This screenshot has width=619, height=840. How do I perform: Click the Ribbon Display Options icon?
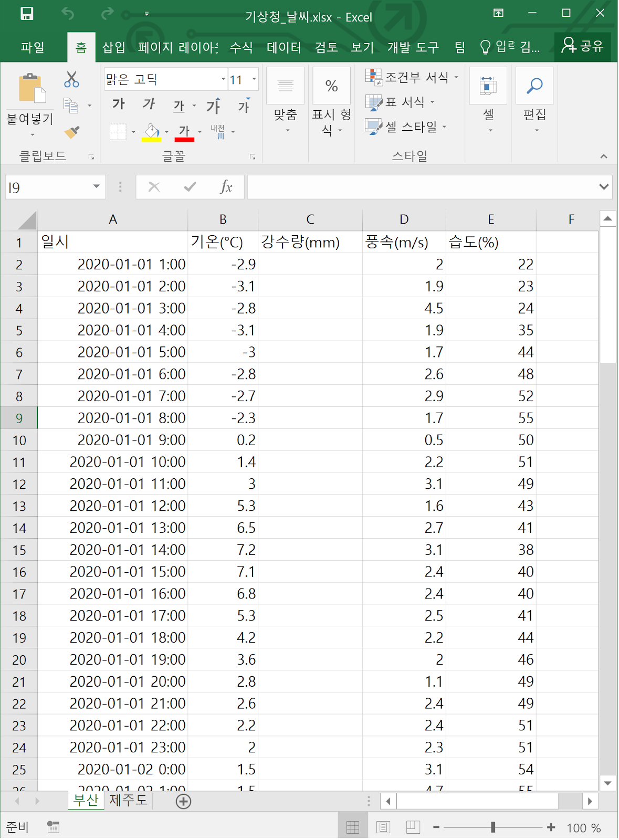pos(498,13)
